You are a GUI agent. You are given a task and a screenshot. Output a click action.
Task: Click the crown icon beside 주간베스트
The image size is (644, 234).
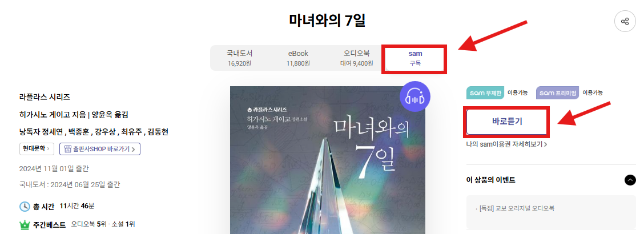[x=25, y=225]
